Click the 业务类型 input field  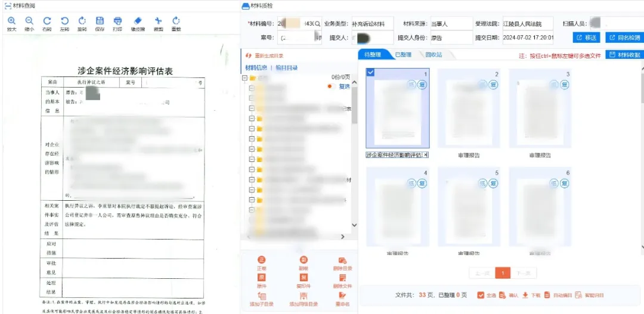coord(372,24)
